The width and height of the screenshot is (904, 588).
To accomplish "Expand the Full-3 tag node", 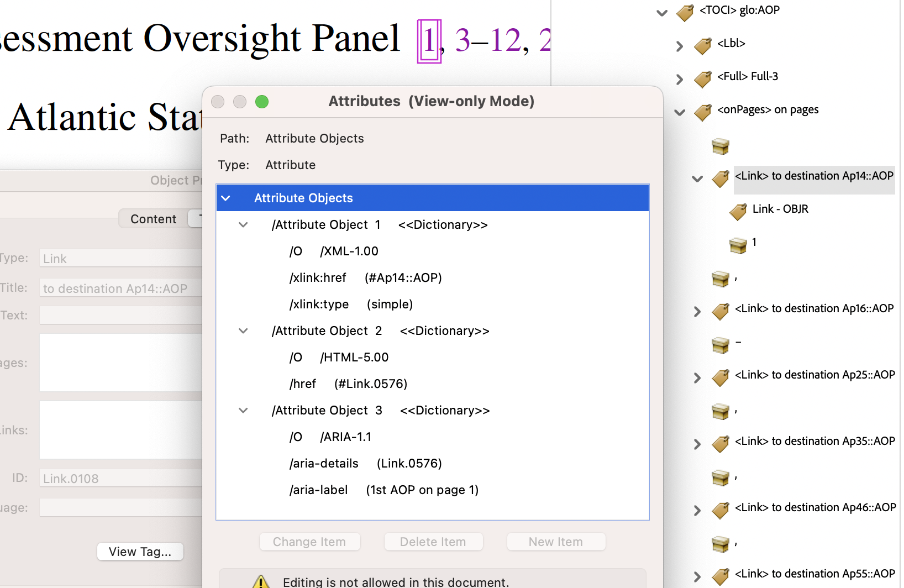I will click(x=680, y=79).
